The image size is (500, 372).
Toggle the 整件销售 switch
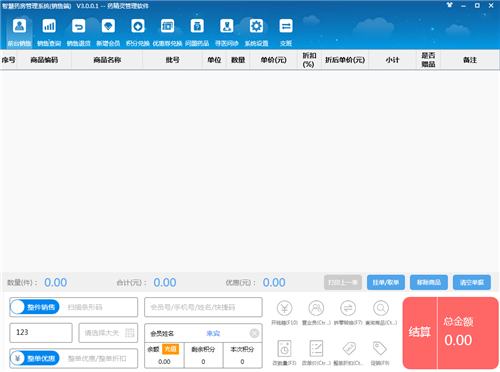pos(35,307)
